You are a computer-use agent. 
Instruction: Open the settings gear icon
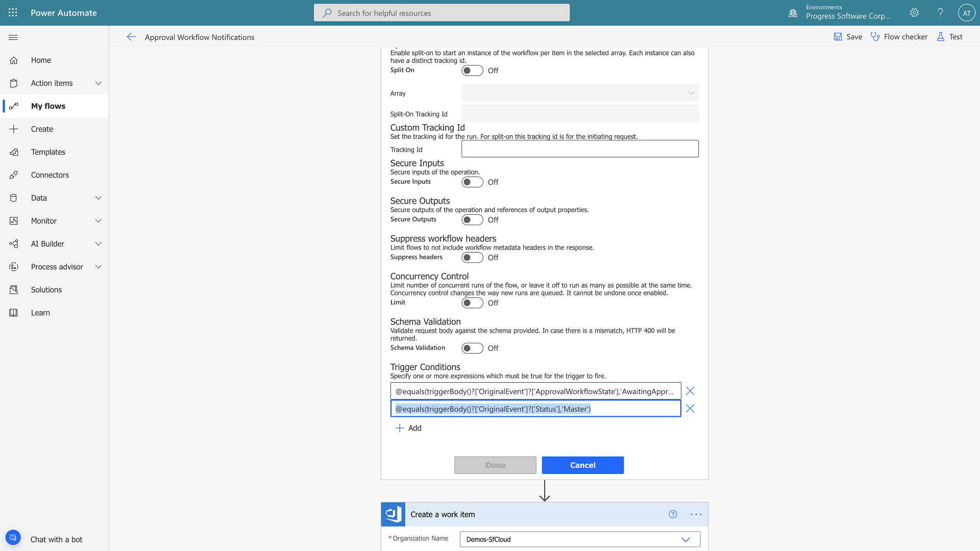(914, 13)
